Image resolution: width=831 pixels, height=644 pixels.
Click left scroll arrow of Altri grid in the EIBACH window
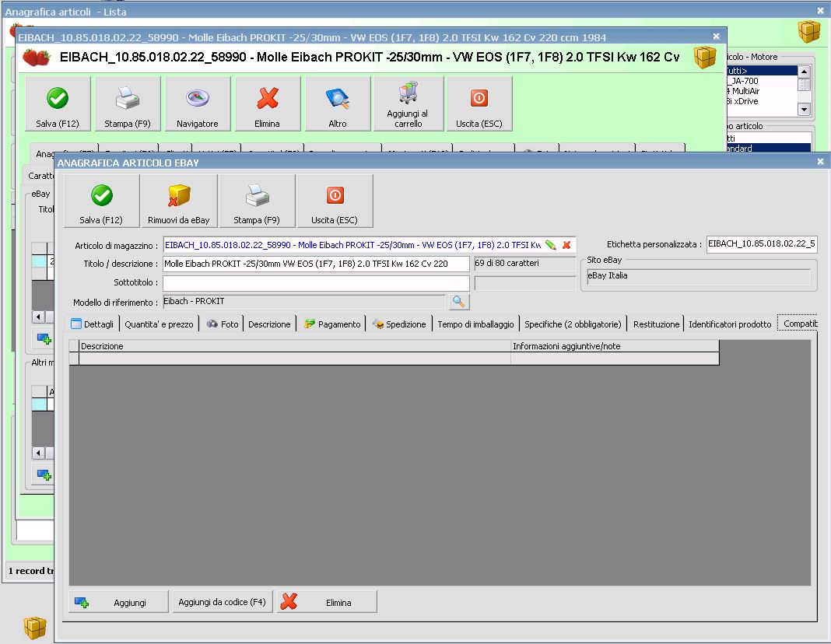coord(38,453)
